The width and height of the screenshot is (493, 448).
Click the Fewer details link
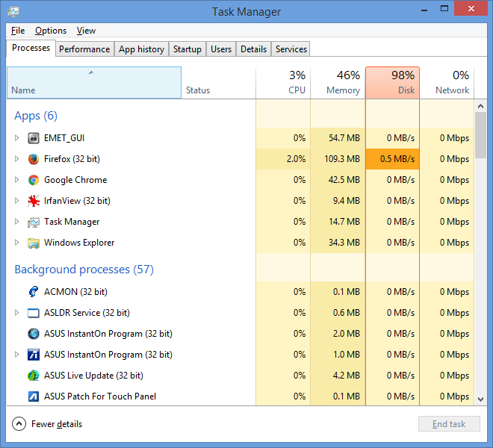[x=57, y=424]
